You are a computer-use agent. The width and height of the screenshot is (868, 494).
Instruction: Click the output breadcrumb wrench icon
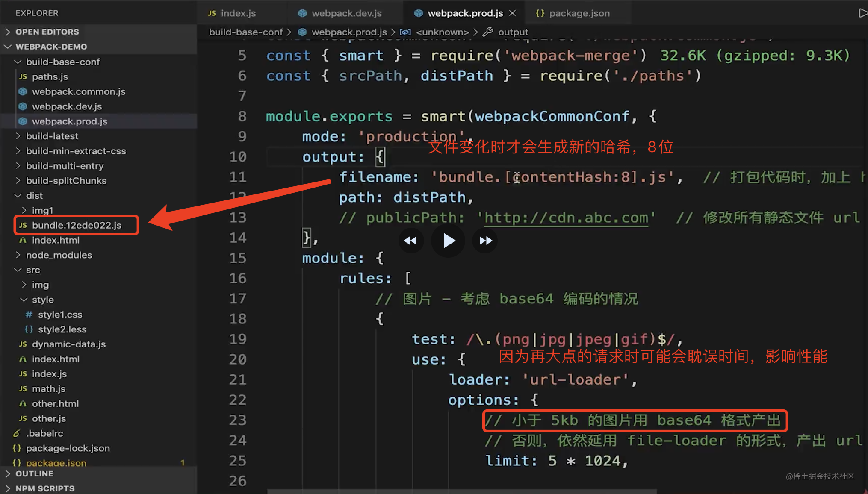pyautogui.click(x=488, y=32)
